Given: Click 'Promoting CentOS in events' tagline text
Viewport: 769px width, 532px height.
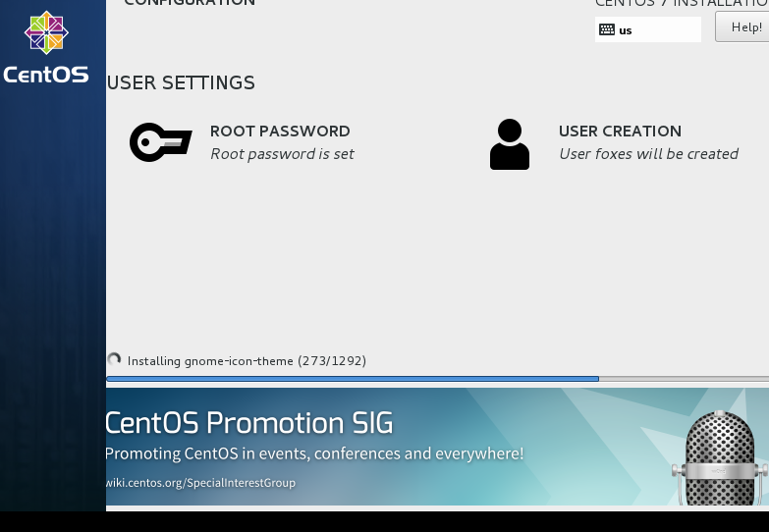Looking at the screenshot, I should (314, 453).
